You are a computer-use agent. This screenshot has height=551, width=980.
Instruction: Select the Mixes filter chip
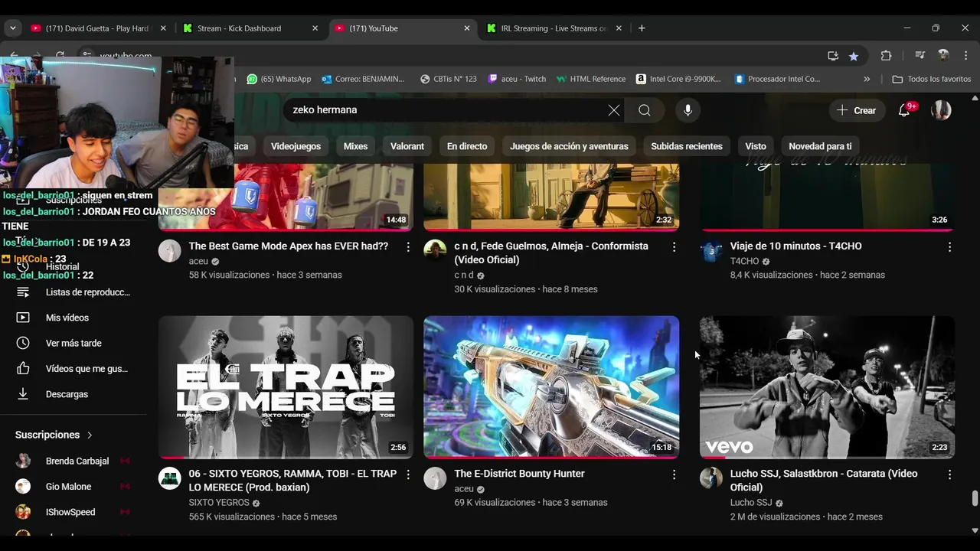tap(355, 146)
